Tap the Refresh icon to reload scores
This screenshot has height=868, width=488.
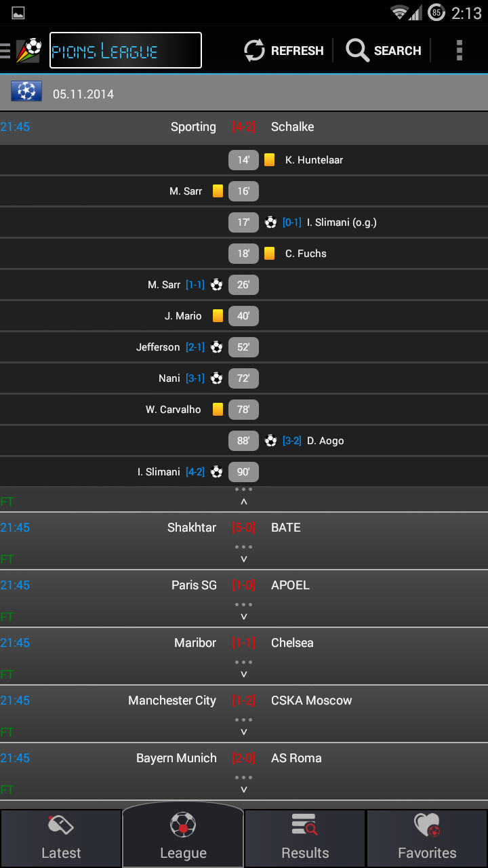tap(253, 50)
